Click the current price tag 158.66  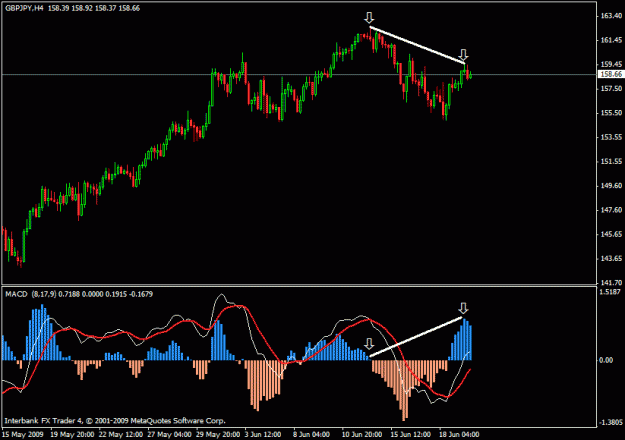pyautogui.click(x=611, y=74)
